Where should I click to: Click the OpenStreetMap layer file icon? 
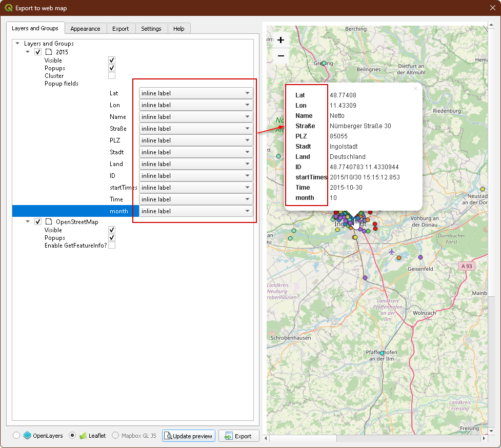[49, 222]
